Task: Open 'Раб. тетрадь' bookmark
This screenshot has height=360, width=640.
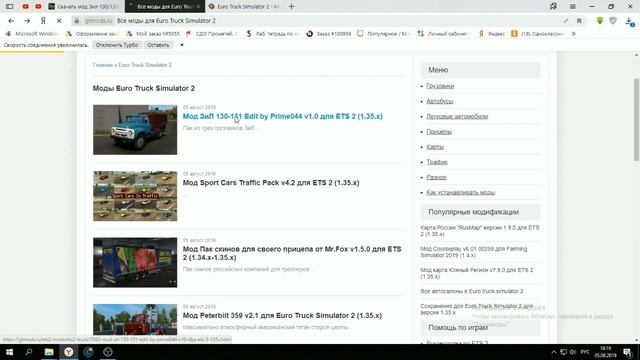Action: [x=273, y=34]
